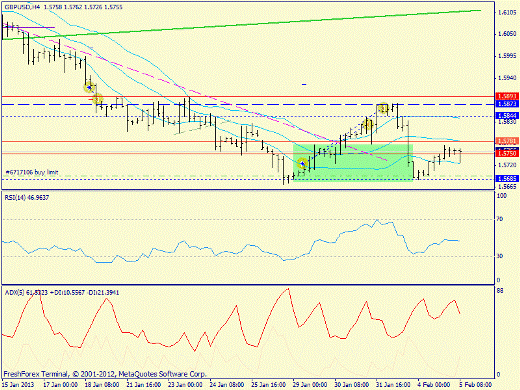Select the red 1.5891 price level tag
The height and width of the screenshot is (390, 520).
(x=507, y=96)
